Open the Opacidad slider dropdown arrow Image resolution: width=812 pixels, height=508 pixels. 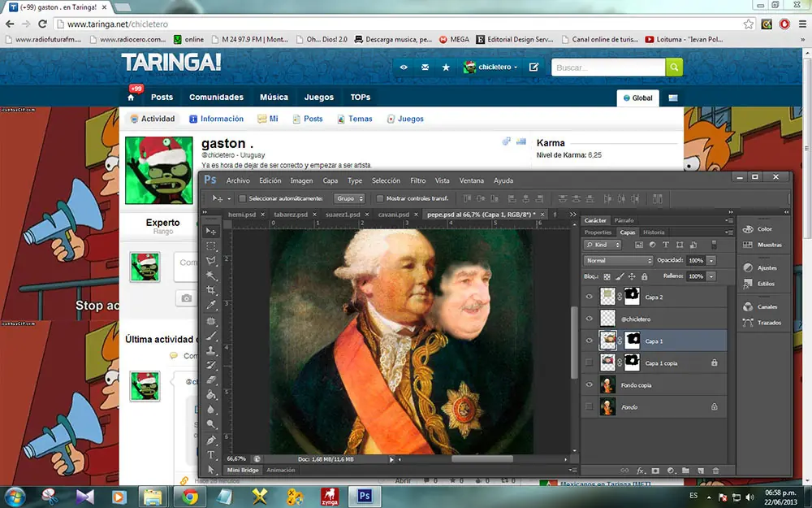[711, 260]
